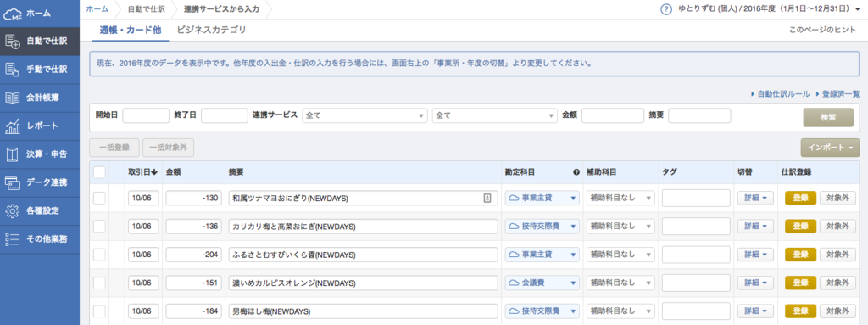Open 各種設定 gear icon
Screen dimensions: 868x325
(x=12, y=210)
